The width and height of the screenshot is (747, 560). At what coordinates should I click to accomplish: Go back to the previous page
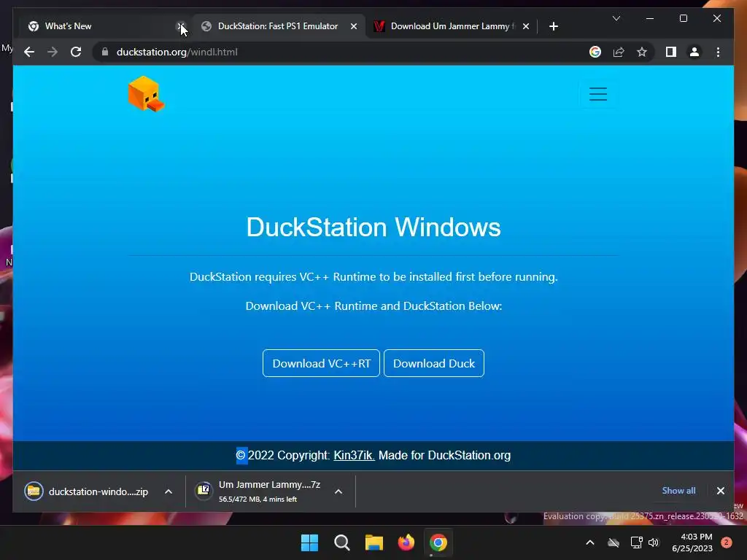pos(29,52)
